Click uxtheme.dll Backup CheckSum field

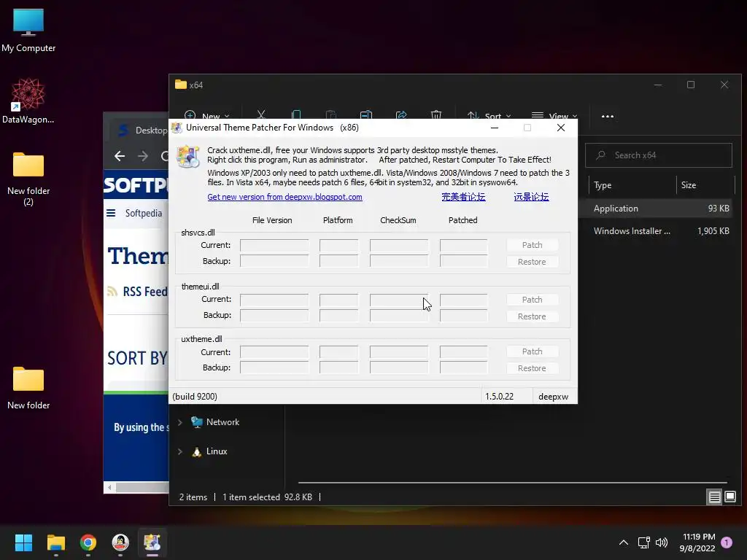399,367
